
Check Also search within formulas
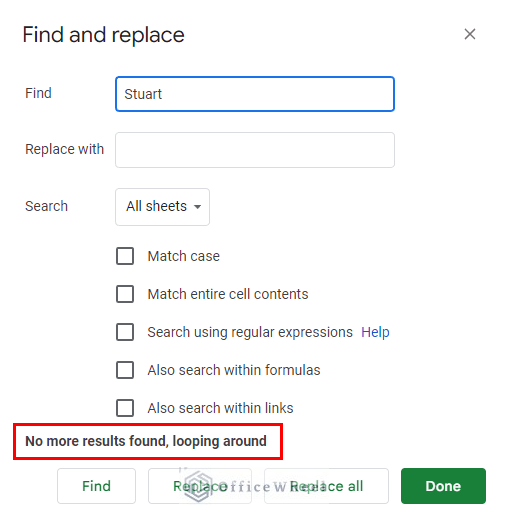[125, 370]
